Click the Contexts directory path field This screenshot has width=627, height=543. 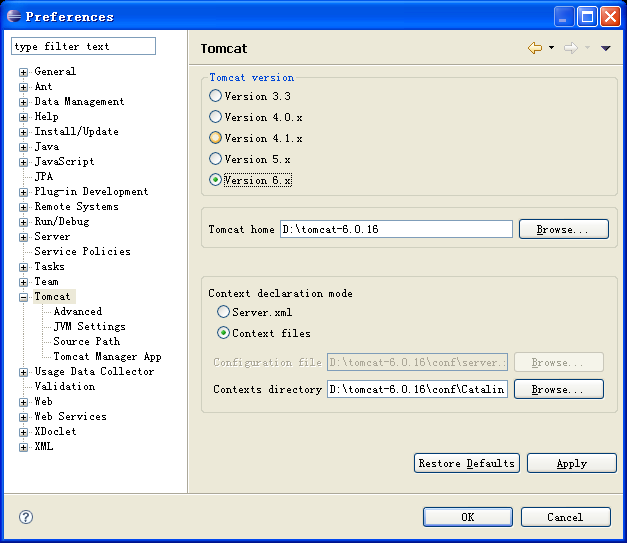tap(417, 389)
